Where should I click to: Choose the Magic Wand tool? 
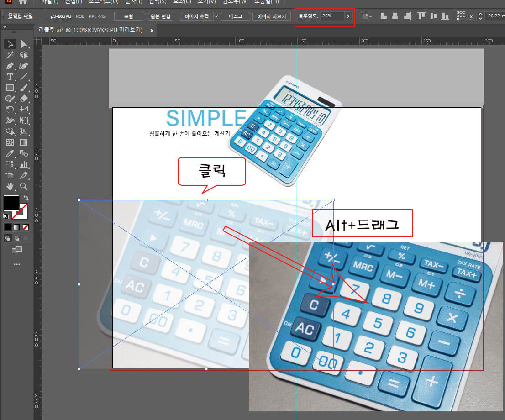click(10, 55)
